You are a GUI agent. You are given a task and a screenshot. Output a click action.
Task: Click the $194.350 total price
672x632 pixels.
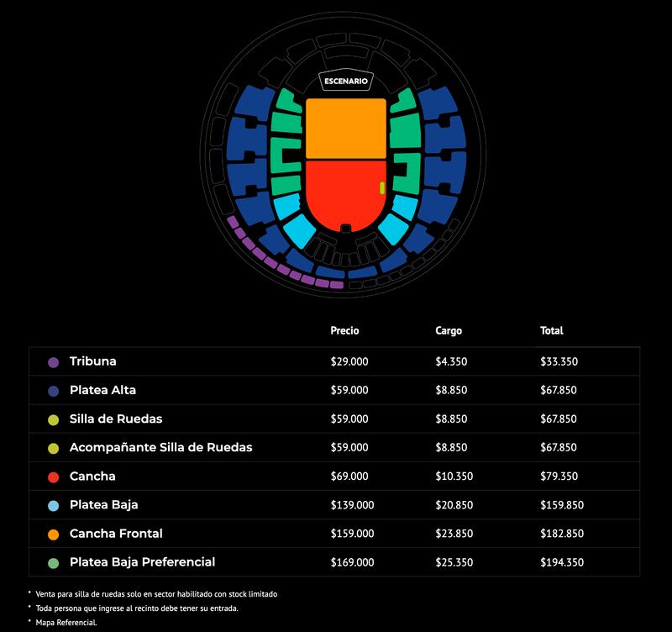pos(559,562)
